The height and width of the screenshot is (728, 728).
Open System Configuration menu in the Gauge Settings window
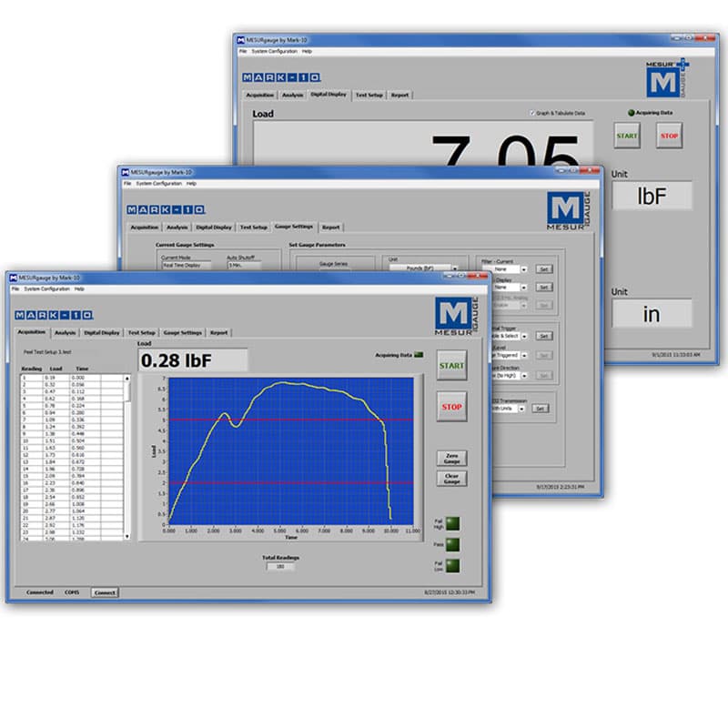tap(158, 184)
